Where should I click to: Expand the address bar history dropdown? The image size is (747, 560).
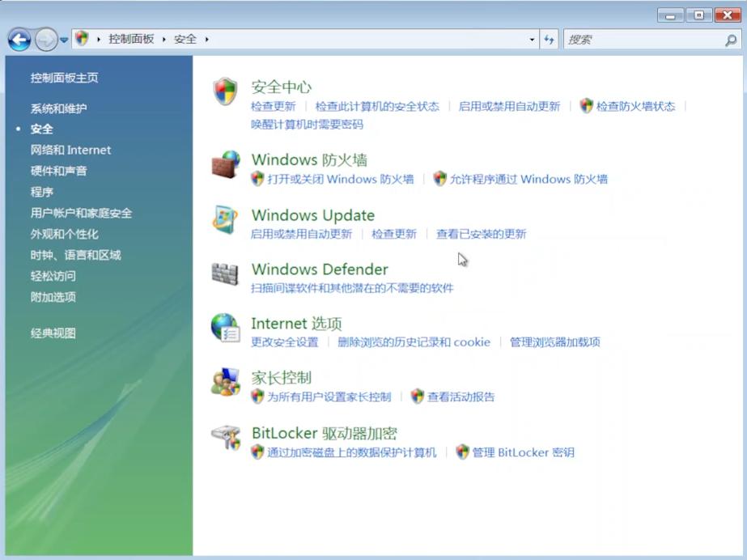pyautogui.click(x=532, y=40)
